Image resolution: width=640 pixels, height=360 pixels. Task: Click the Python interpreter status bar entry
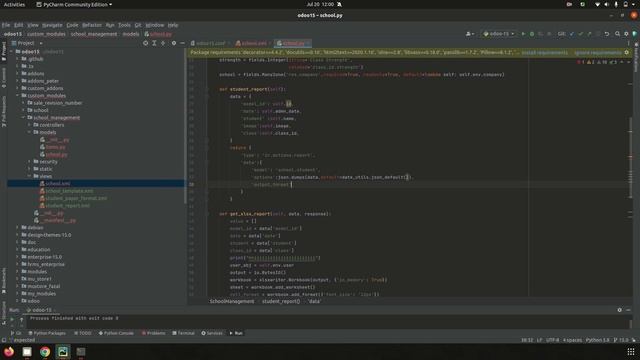[597, 340]
